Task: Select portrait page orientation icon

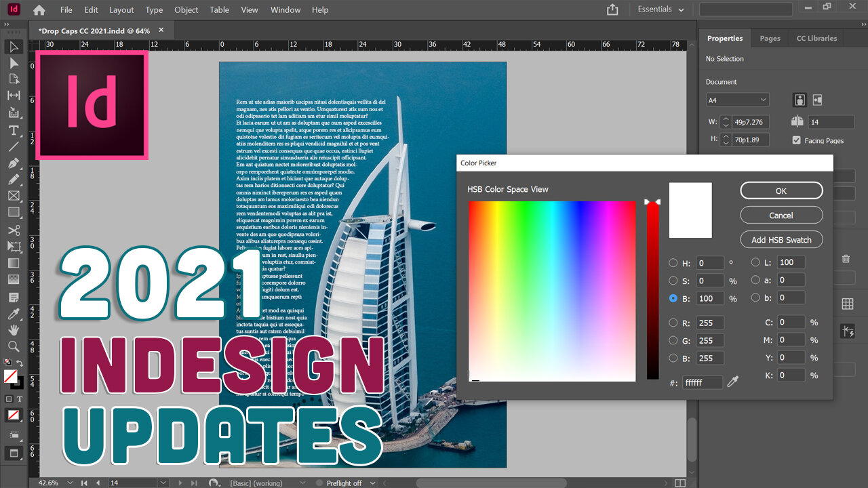Action: pos(800,100)
